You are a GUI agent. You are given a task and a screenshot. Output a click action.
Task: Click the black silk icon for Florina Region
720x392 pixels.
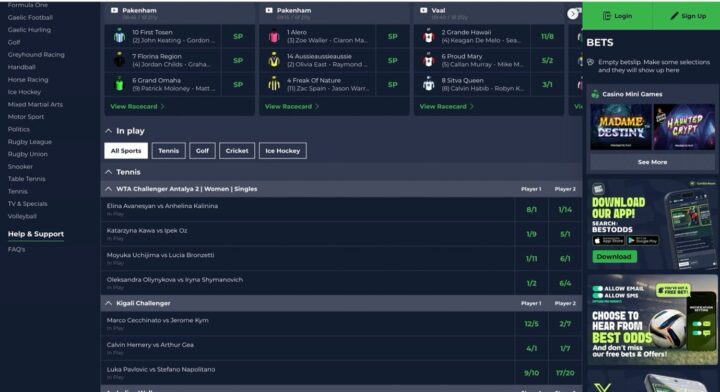119,60
